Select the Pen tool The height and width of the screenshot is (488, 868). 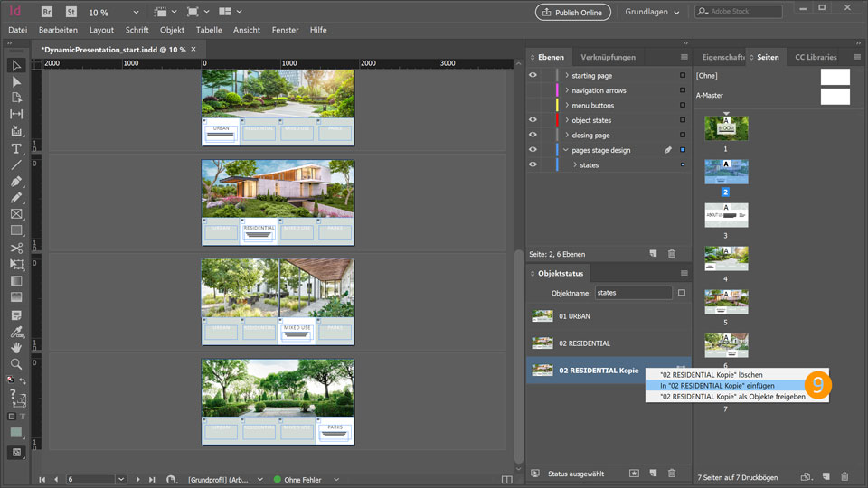click(16, 182)
